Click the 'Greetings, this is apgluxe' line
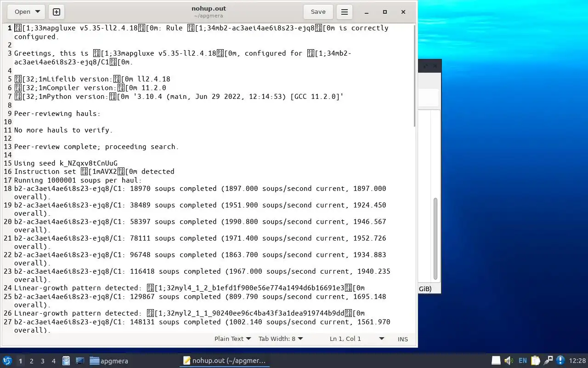 183,57
